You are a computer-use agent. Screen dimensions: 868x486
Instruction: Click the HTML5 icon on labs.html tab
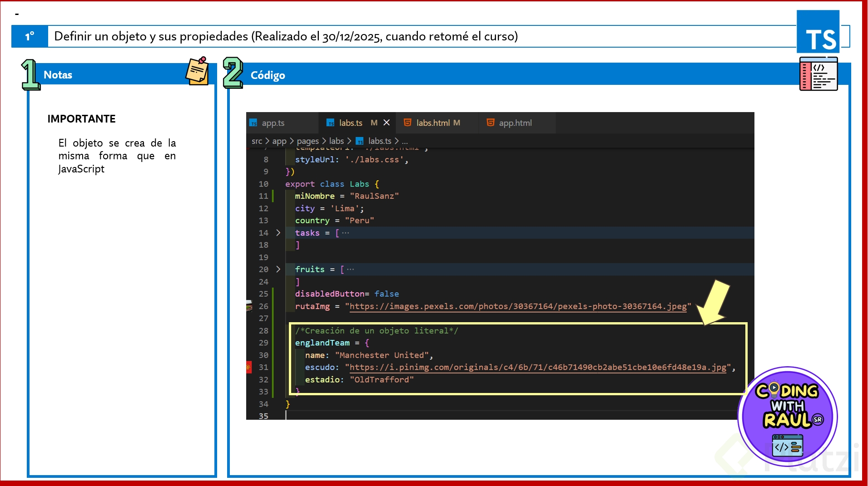coord(407,123)
